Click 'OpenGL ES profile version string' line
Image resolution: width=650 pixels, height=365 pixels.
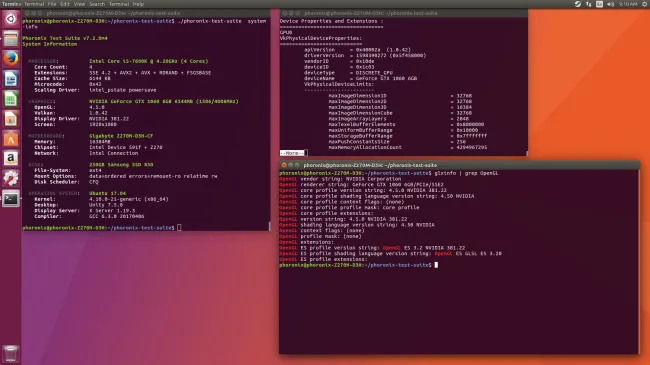(372, 248)
